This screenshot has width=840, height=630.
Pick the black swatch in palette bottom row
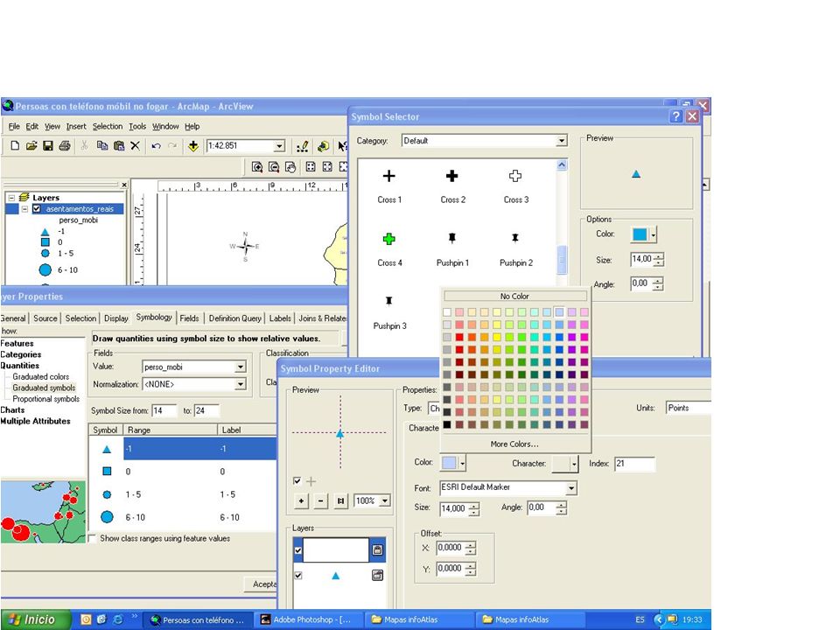tap(447, 425)
